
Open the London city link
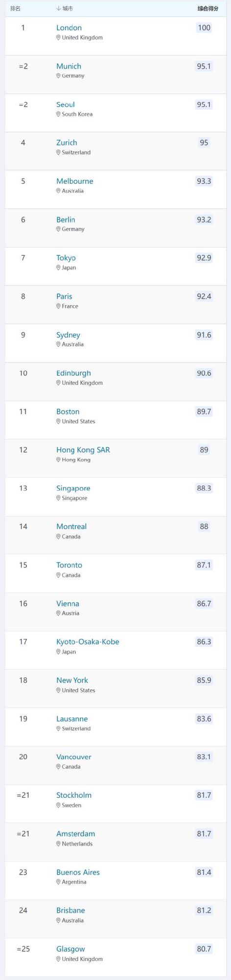(x=69, y=28)
